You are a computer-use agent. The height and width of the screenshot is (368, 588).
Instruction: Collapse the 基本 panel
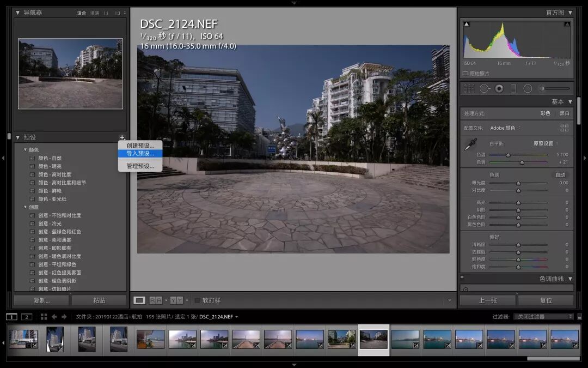click(x=570, y=102)
